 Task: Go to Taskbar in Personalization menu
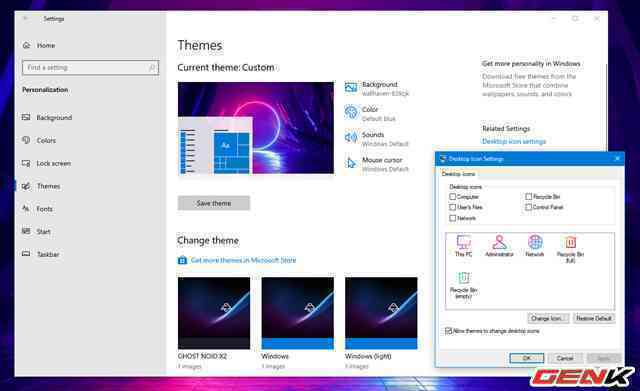(x=48, y=254)
